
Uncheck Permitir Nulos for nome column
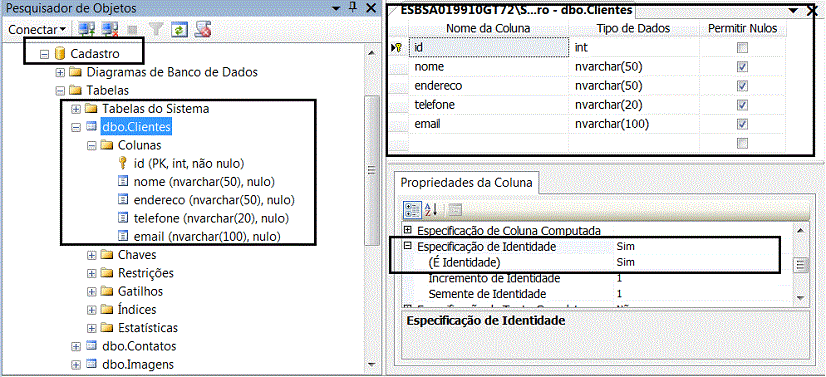742,67
